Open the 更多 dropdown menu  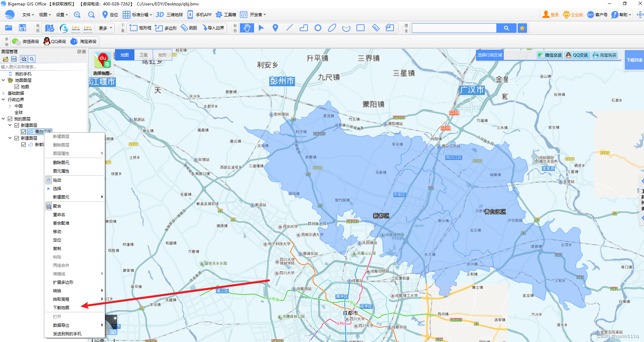coord(104,28)
